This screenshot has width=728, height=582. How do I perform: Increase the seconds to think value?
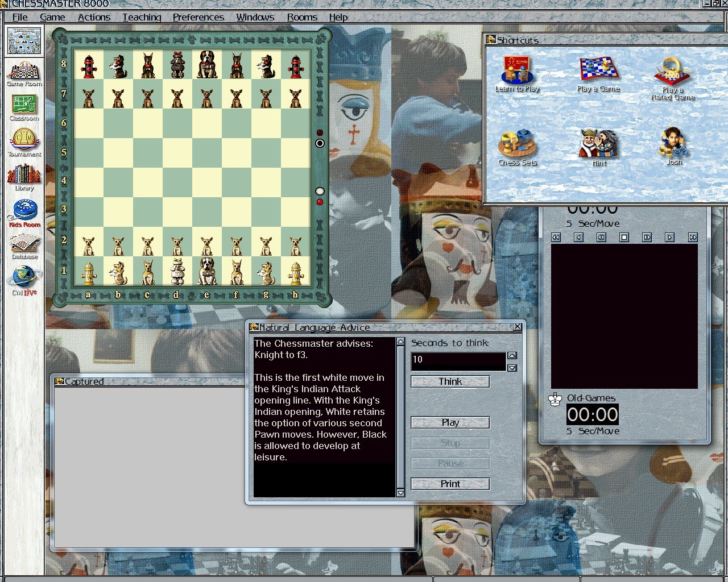tap(512, 356)
